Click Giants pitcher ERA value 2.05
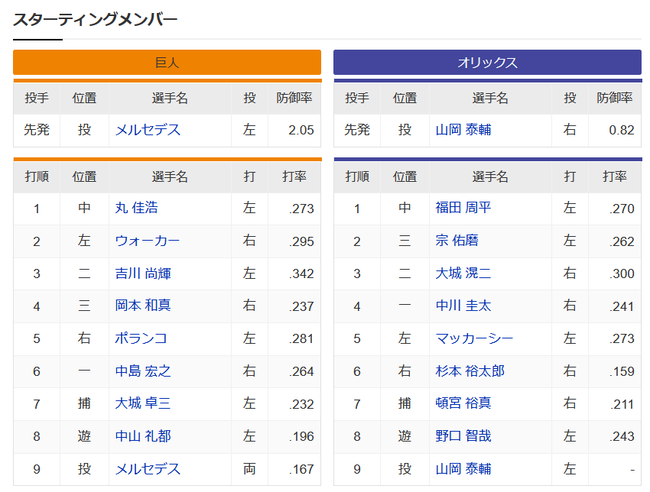This screenshot has width=650, height=492. pos(301,130)
